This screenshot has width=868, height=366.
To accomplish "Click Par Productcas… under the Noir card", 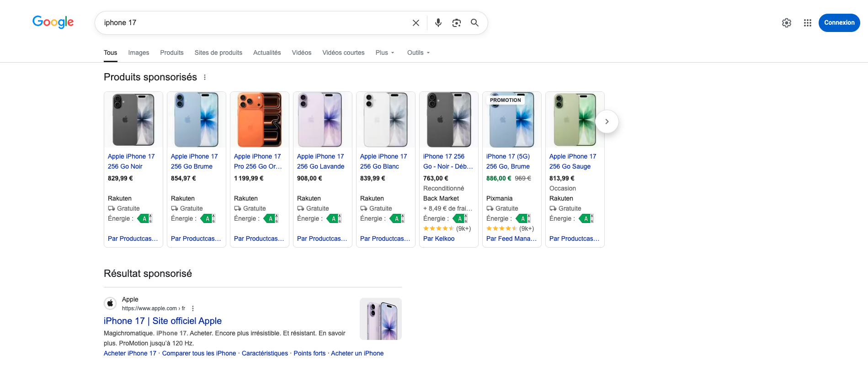I will (x=133, y=239).
